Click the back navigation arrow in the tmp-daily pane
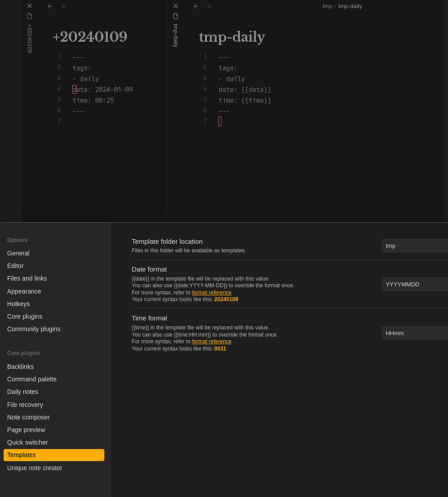Screen dimensions: 448x497 click(x=196, y=6)
